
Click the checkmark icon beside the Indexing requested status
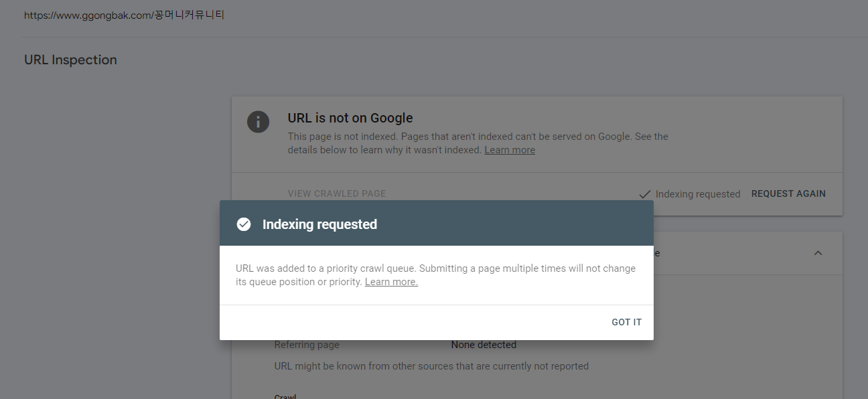click(645, 194)
